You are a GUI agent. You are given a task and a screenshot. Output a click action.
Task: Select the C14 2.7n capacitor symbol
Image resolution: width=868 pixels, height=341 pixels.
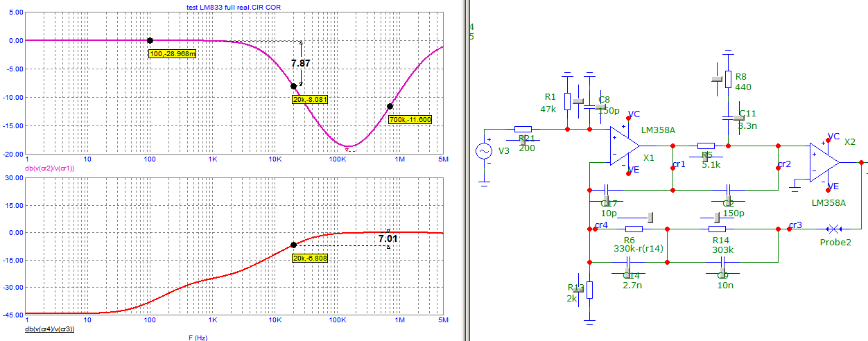tap(629, 262)
